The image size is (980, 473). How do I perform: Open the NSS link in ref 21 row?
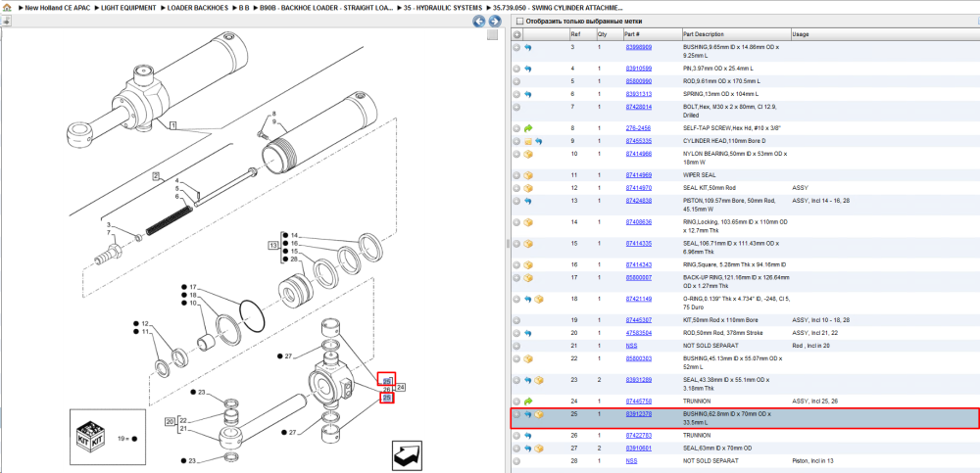point(631,346)
